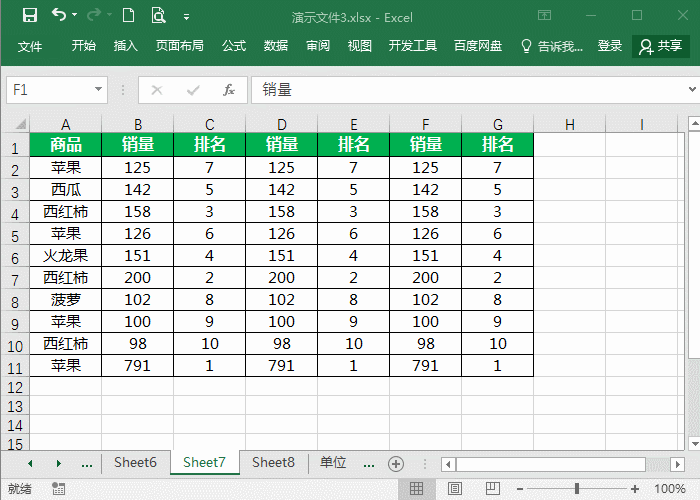Click the New blank document icon
Image resolution: width=700 pixels, height=500 pixels.
tap(129, 16)
